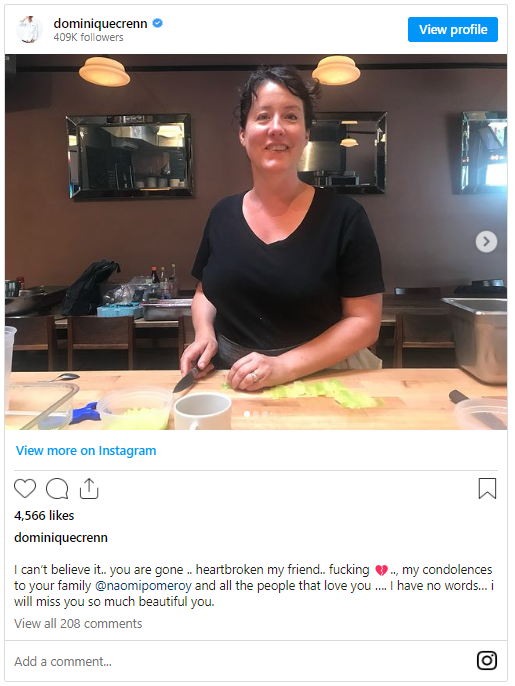Image resolution: width=515 pixels, height=686 pixels.
Task: Select the second carousel dot
Action: [256, 414]
